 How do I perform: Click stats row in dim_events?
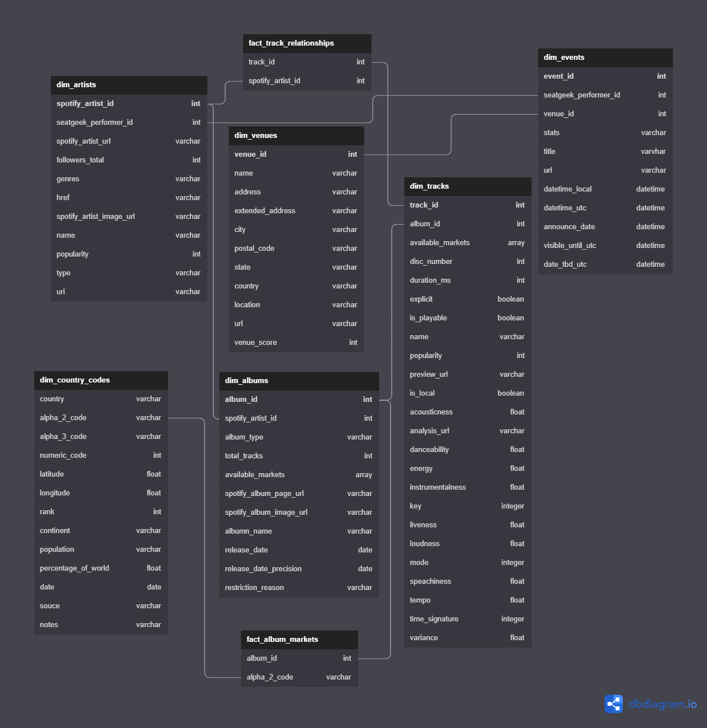pyautogui.click(x=606, y=133)
